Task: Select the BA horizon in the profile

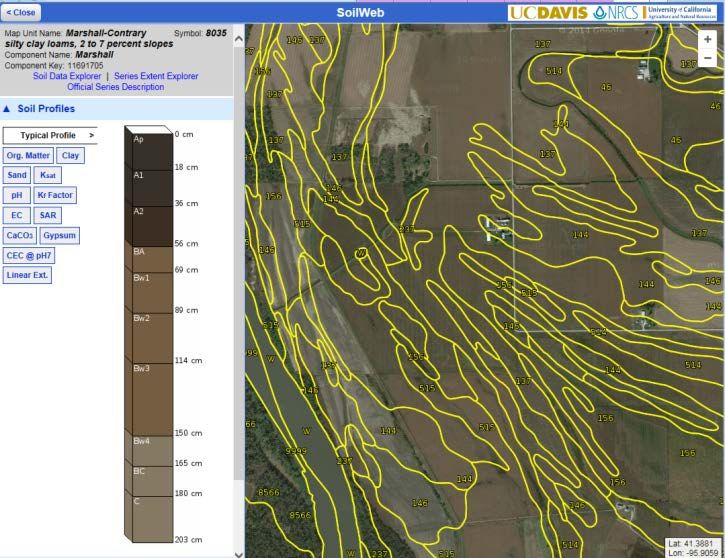Action: pyautogui.click(x=152, y=259)
